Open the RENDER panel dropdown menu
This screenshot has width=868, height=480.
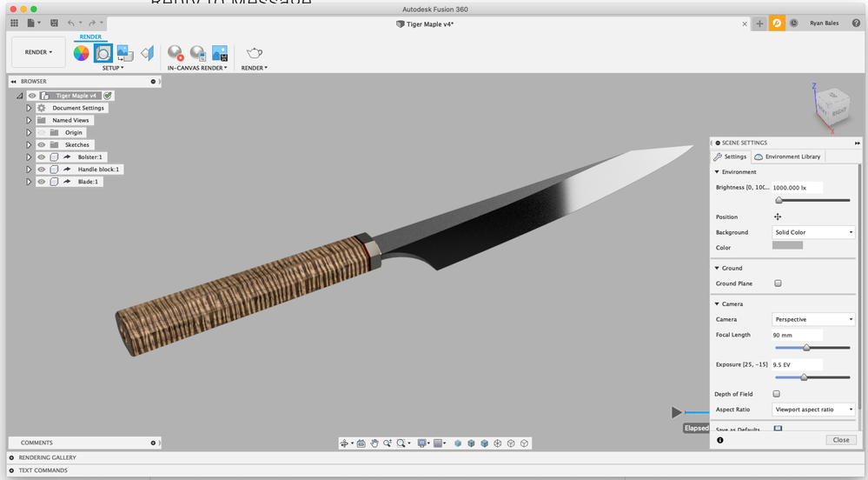coord(254,68)
